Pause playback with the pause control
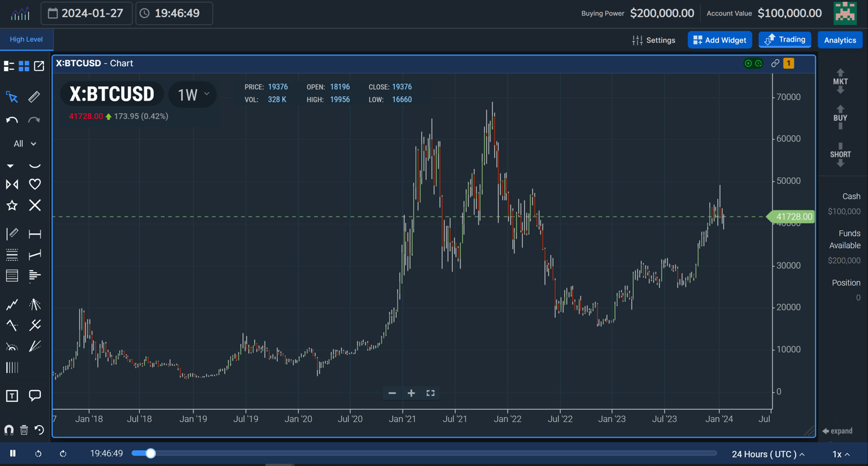Viewport: 868px width, 466px height. 13,453
